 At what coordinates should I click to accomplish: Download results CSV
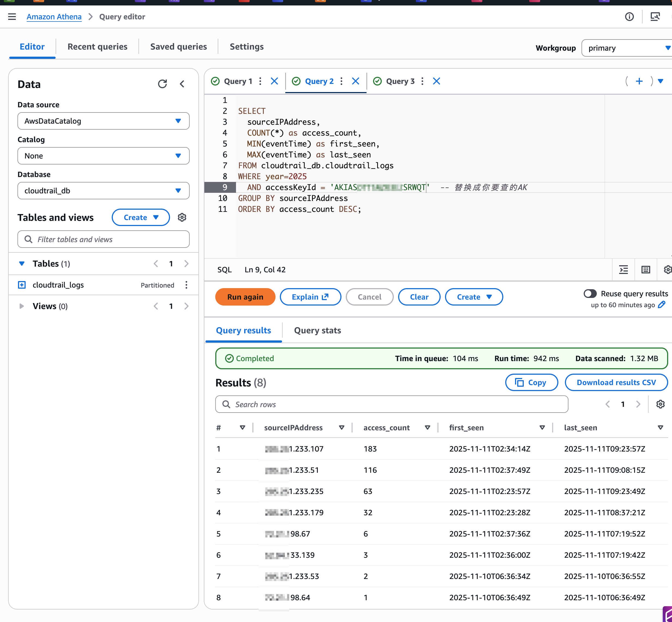[616, 382]
